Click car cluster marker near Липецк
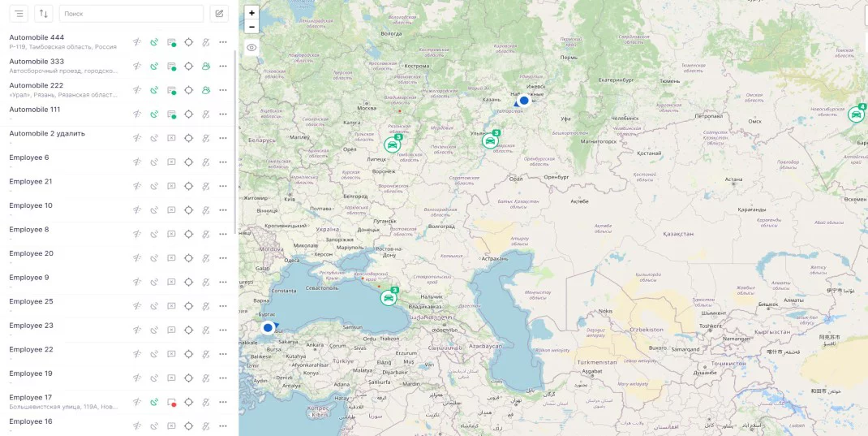Viewport: 868px width, 436px height. click(393, 145)
